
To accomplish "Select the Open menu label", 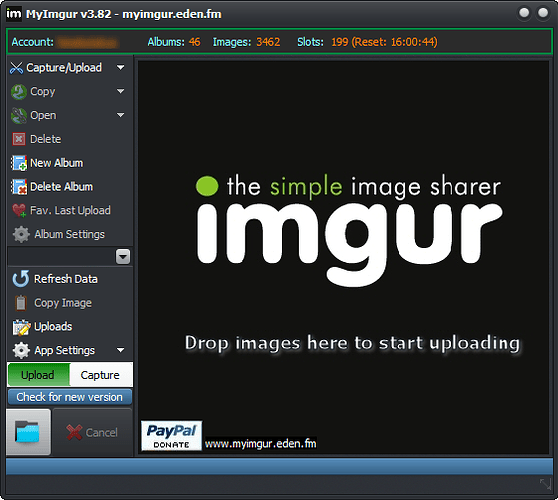I will (x=43, y=116).
